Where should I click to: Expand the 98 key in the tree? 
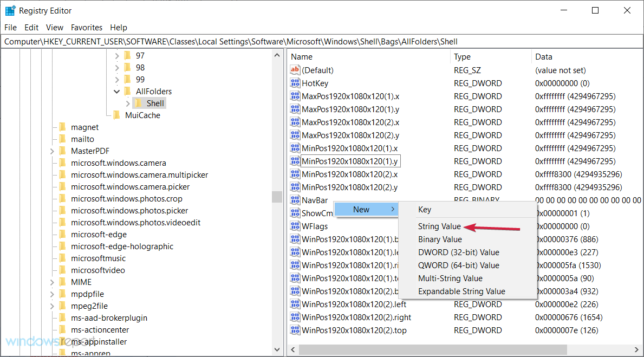pos(117,67)
